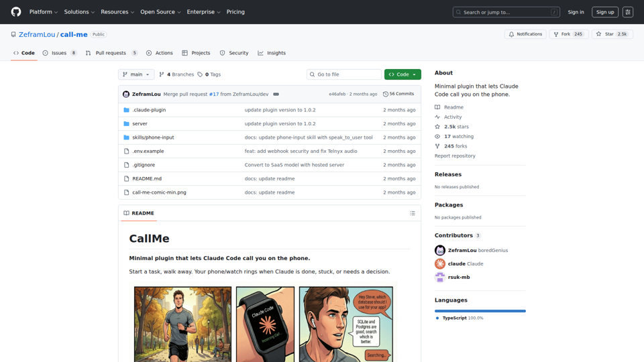The height and width of the screenshot is (362, 644).
Task: View the 2.5k stars link
Action: point(451,127)
